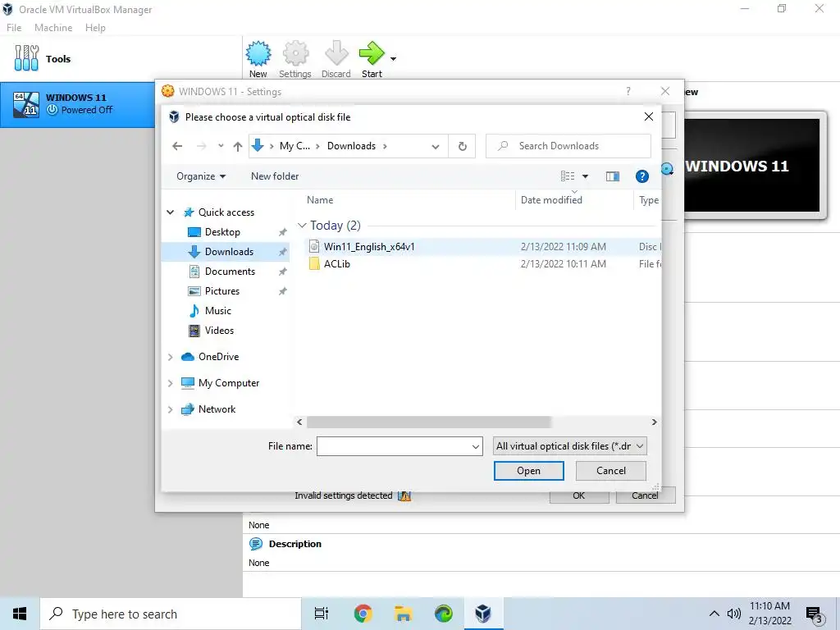Close the optical disk file dialog
The width and height of the screenshot is (840, 630).
[x=648, y=116]
